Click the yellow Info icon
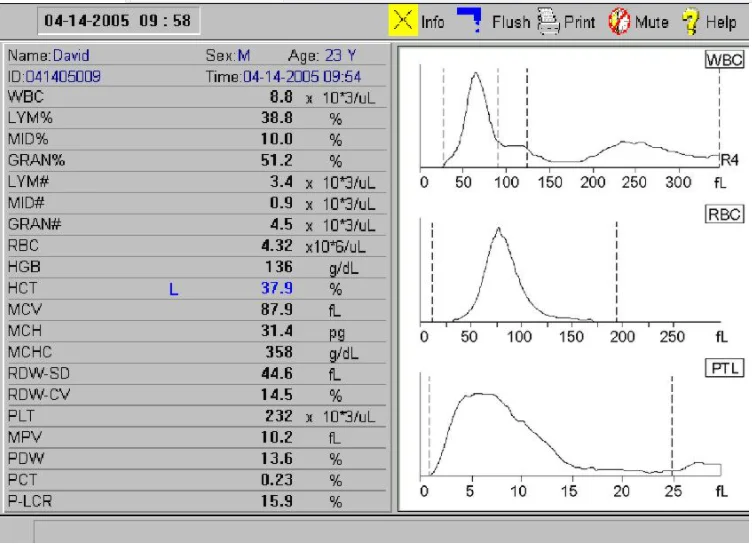The image size is (752, 545). click(403, 21)
